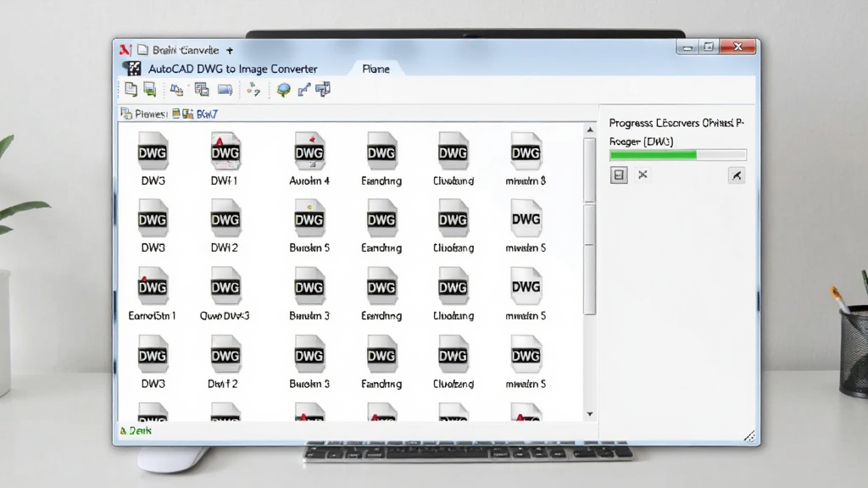This screenshot has height=488, width=868.
Task: Switch to the Flame tab
Action: click(376, 69)
